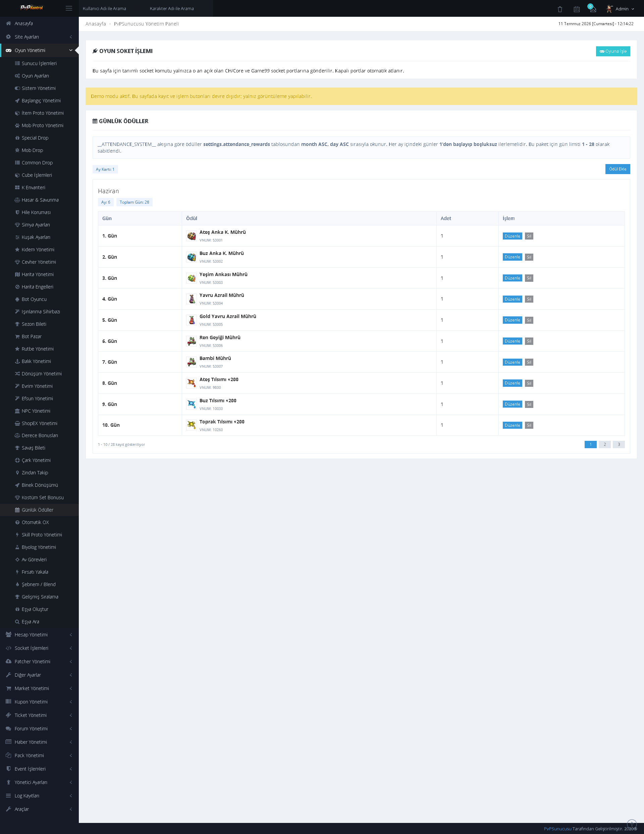Image resolution: width=644 pixels, height=834 pixels.
Task: Select Günlük Ödüller in sidebar
Action: coord(39,510)
